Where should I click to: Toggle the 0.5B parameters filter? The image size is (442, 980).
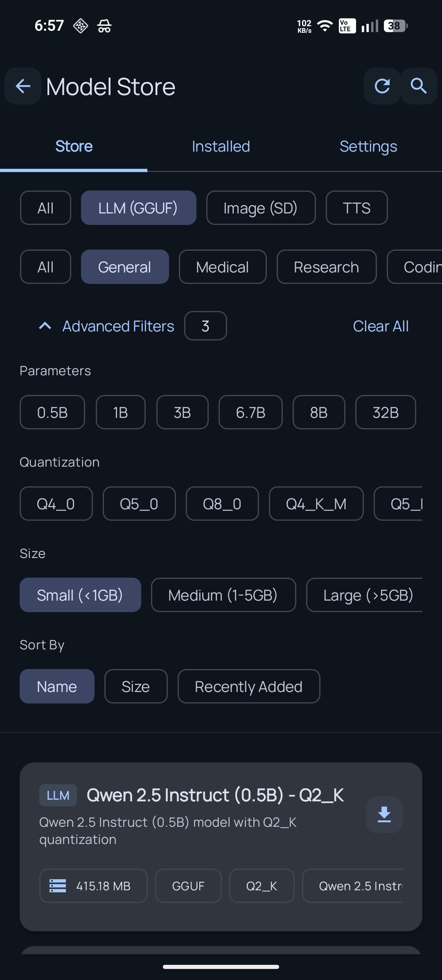(52, 412)
